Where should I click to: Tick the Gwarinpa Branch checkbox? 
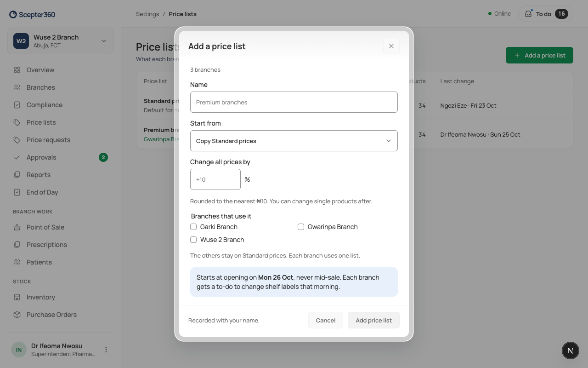(301, 227)
